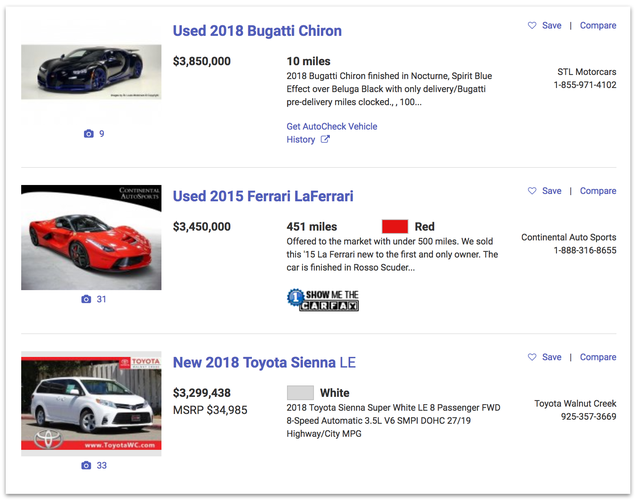The height and width of the screenshot is (502, 636).
Task: Open Used 2018 Bugatti Chiron title
Action: (257, 31)
